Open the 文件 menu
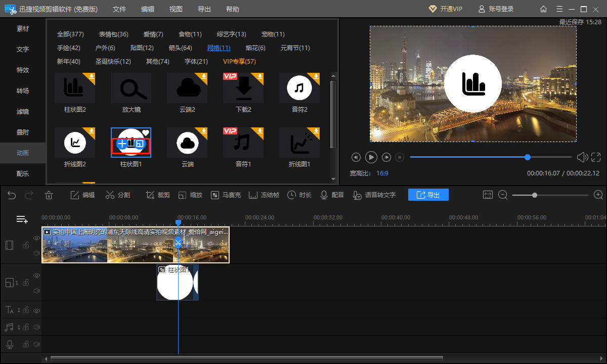Screen dimensions: 607x364 coord(119,9)
